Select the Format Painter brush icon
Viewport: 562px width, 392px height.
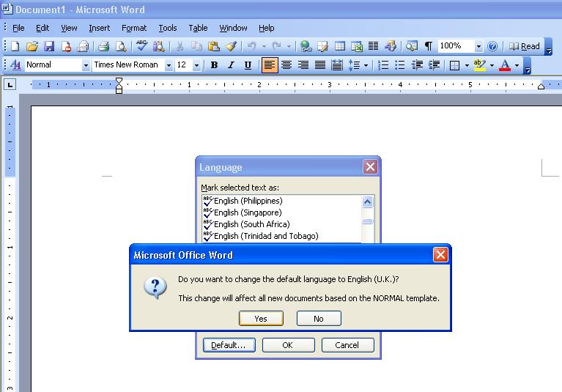coord(232,46)
